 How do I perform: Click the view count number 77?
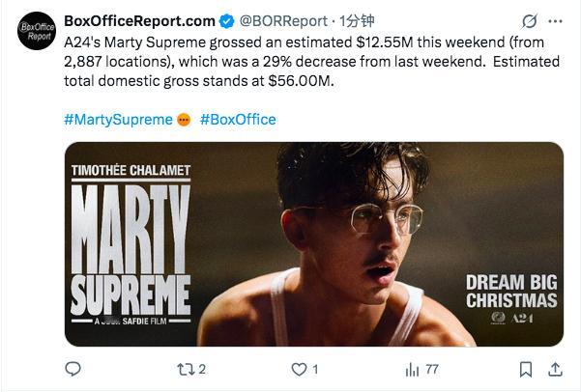pyautogui.click(x=432, y=369)
